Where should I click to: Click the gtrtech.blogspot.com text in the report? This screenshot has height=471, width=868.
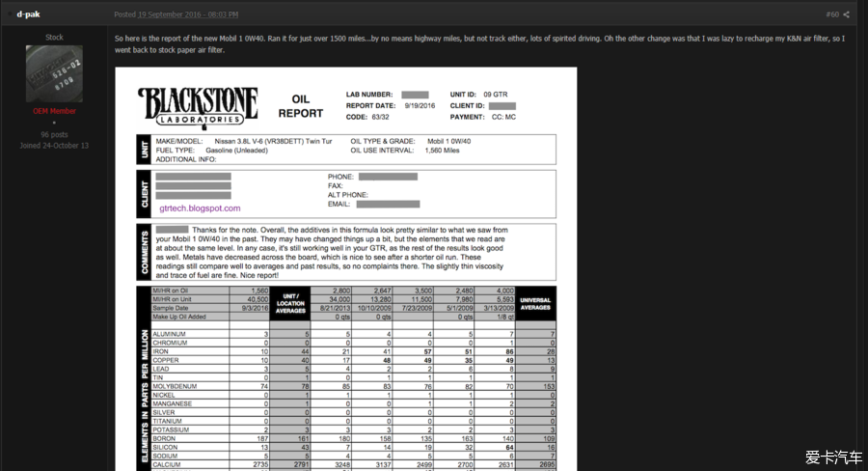click(x=200, y=208)
